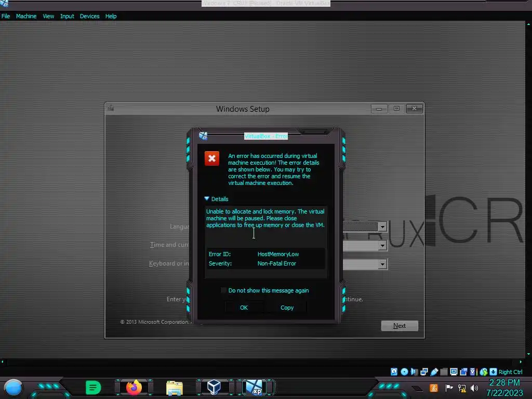The height and width of the screenshot is (399, 532).
Task: Click the Unable to allocate memory message
Action: tap(265, 218)
